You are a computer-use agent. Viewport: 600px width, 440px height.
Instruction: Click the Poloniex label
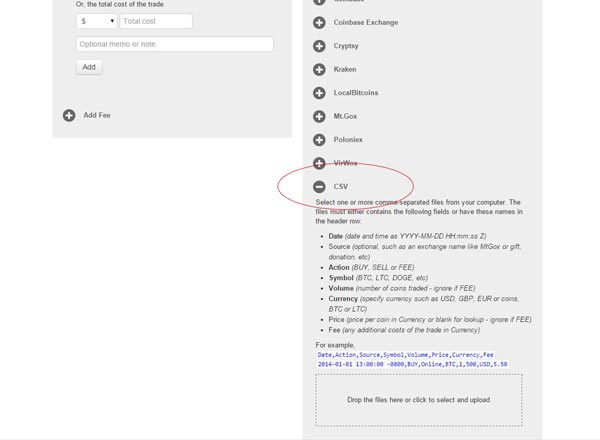[x=348, y=140]
